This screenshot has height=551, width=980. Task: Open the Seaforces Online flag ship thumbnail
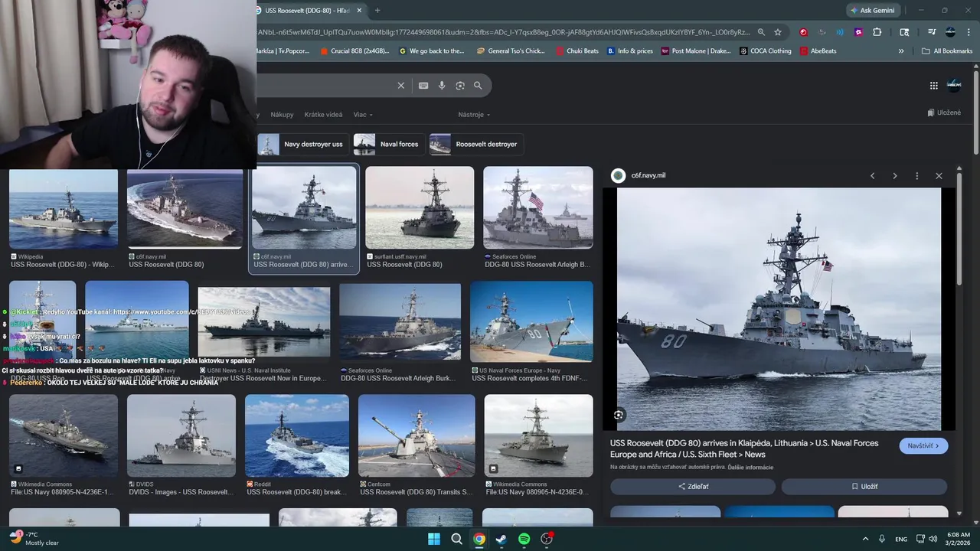(537, 208)
